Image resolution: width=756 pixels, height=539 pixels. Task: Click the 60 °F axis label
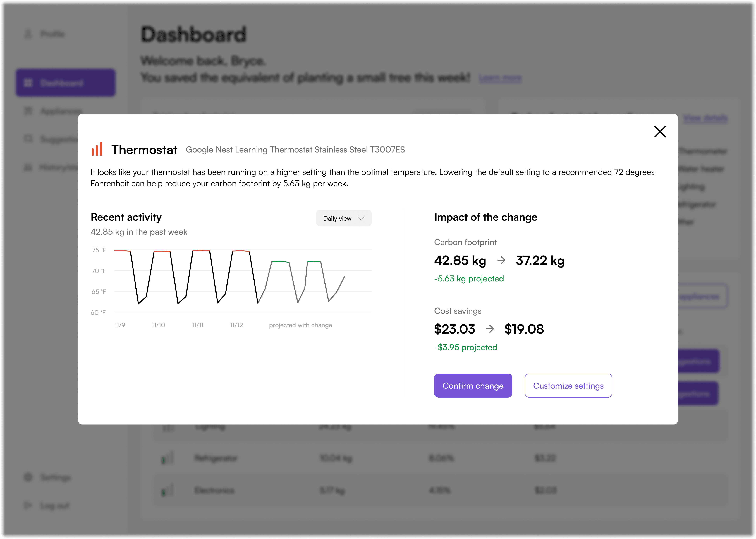pyautogui.click(x=98, y=313)
